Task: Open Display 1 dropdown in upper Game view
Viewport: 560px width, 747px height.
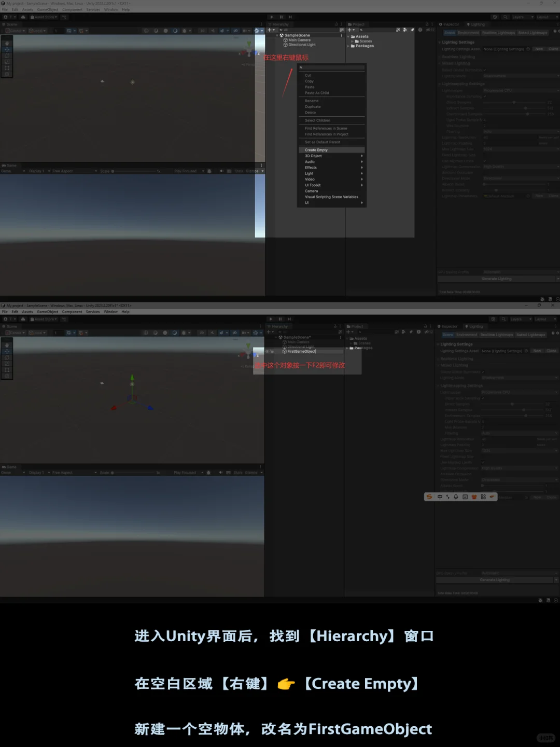Action: tap(39, 171)
